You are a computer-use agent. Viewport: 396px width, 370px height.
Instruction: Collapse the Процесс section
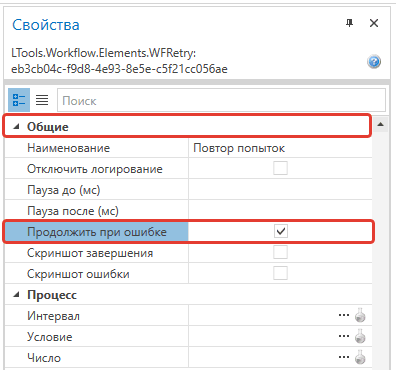click(16, 295)
